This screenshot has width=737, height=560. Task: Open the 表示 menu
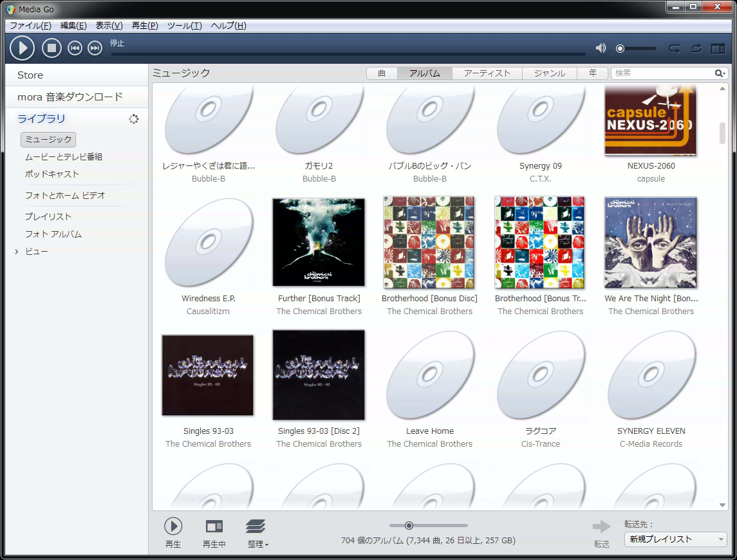click(109, 25)
